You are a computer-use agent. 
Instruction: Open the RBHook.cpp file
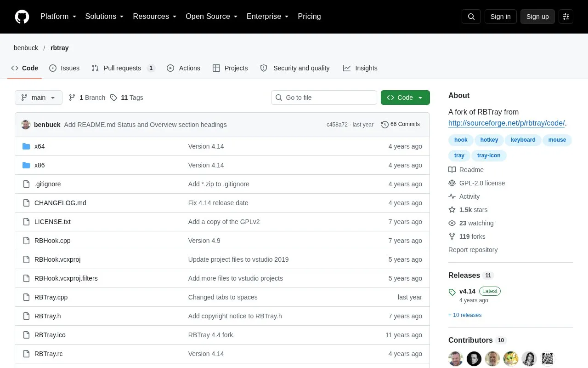point(52,241)
